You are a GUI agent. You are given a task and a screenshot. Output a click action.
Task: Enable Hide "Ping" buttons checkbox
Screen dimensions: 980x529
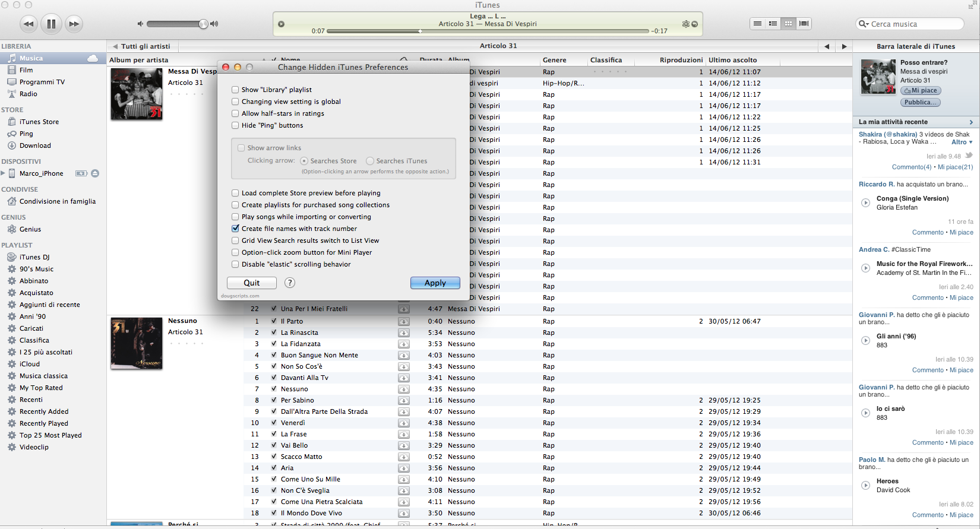(235, 125)
